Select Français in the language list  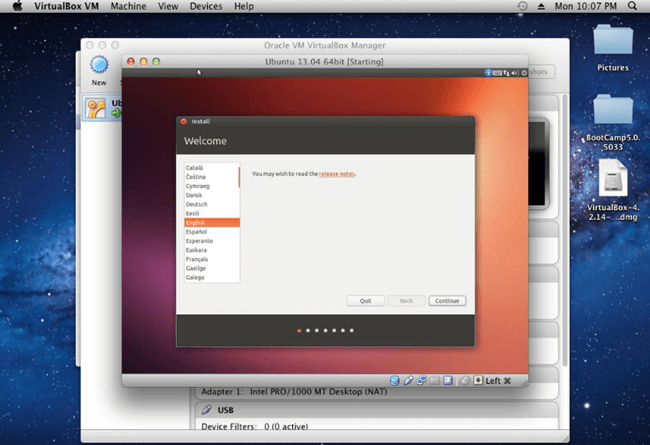(x=212, y=259)
